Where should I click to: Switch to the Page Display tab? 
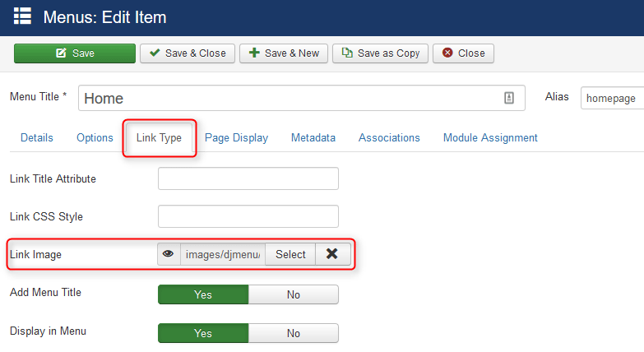(x=237, y=137)
